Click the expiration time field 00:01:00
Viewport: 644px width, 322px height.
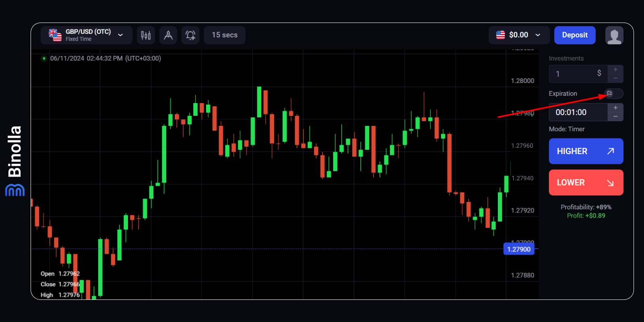point(578,112)
